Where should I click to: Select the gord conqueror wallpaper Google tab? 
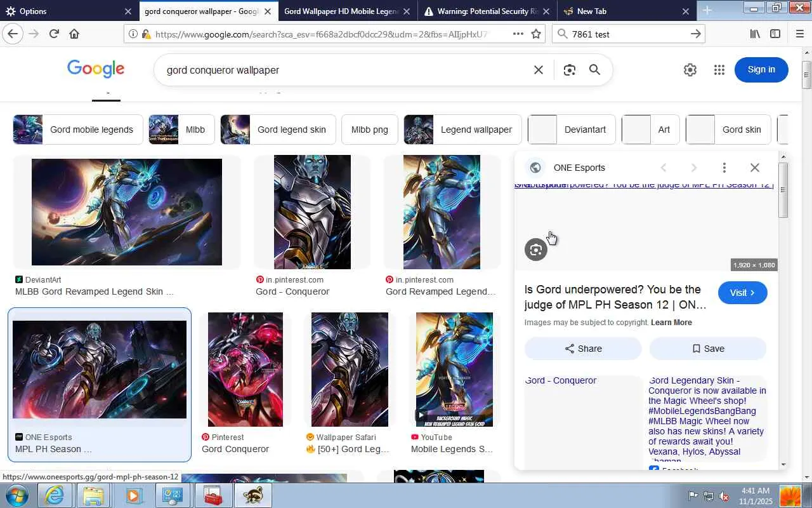click(x=208, y=11)
